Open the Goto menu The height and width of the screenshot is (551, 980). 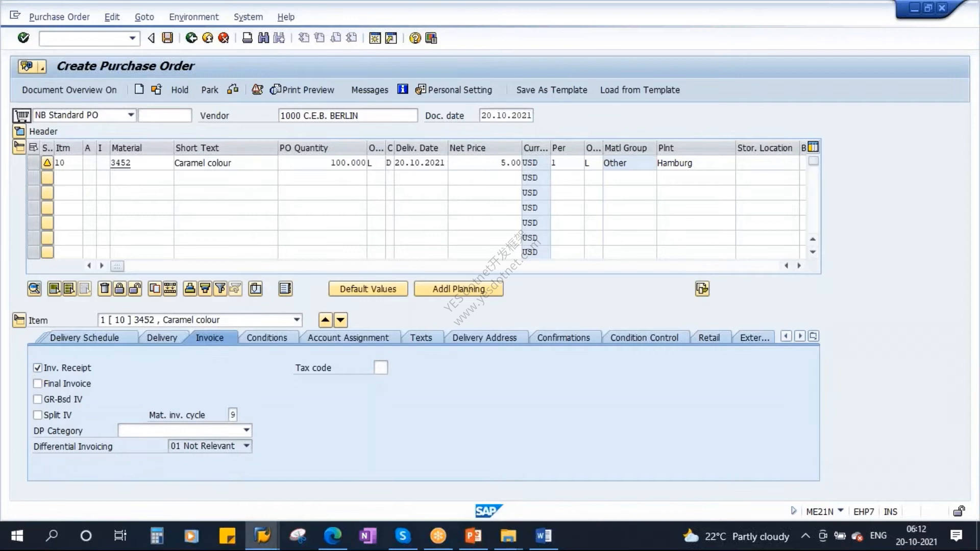[x=144, y=17]
